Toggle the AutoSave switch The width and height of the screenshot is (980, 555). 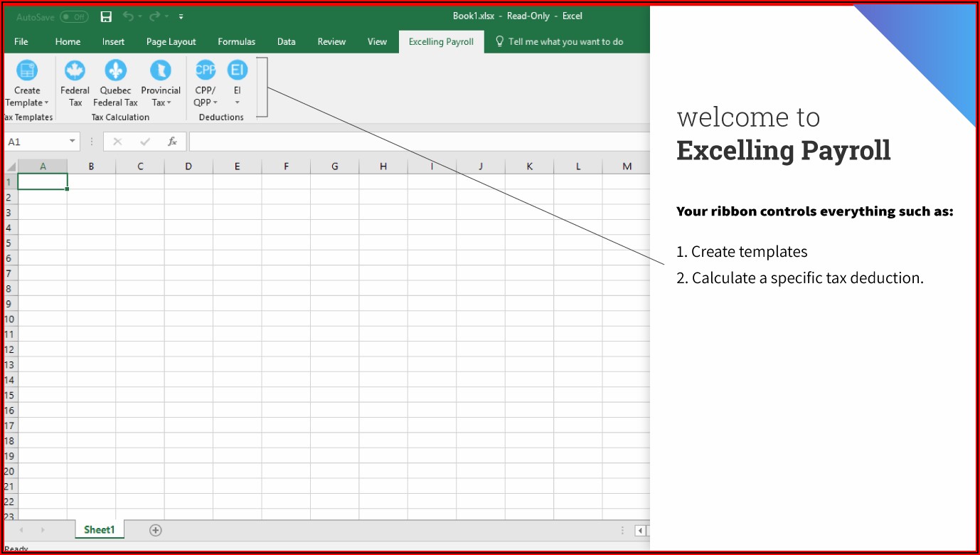[73, 16]
